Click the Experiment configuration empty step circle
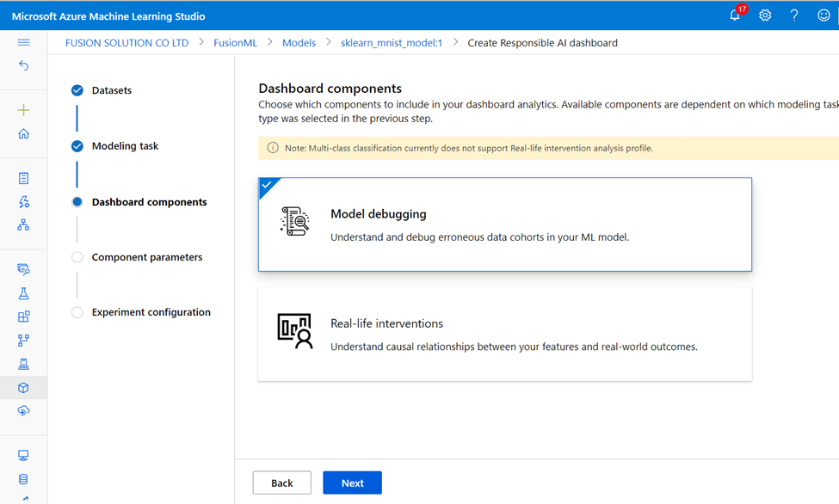 tap(77, 312)
